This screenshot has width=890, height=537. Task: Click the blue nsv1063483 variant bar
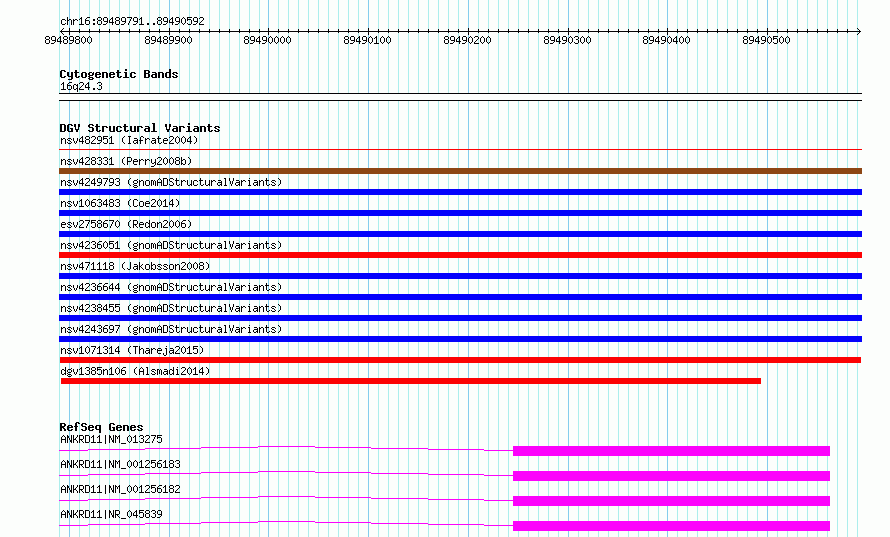(x=460, y=213)
